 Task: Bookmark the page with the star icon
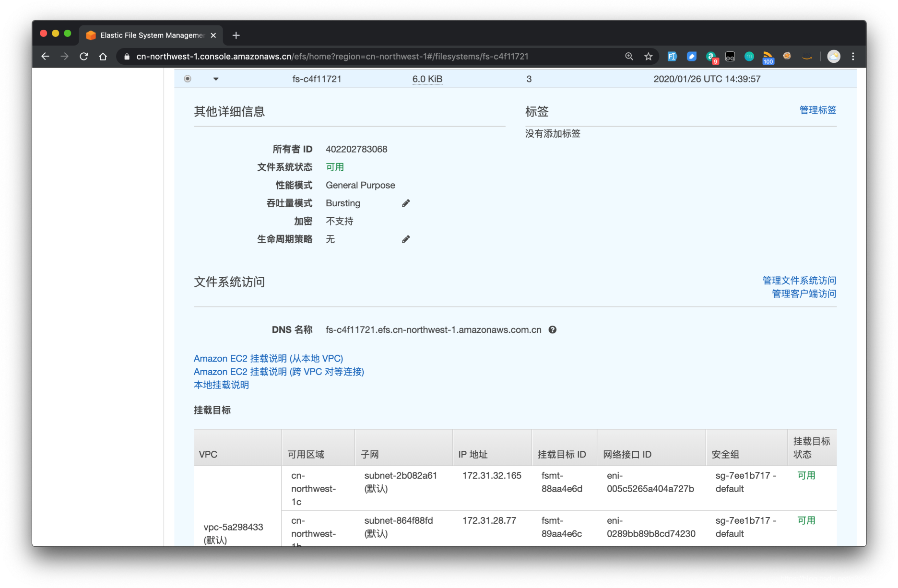tap(648, 56)
